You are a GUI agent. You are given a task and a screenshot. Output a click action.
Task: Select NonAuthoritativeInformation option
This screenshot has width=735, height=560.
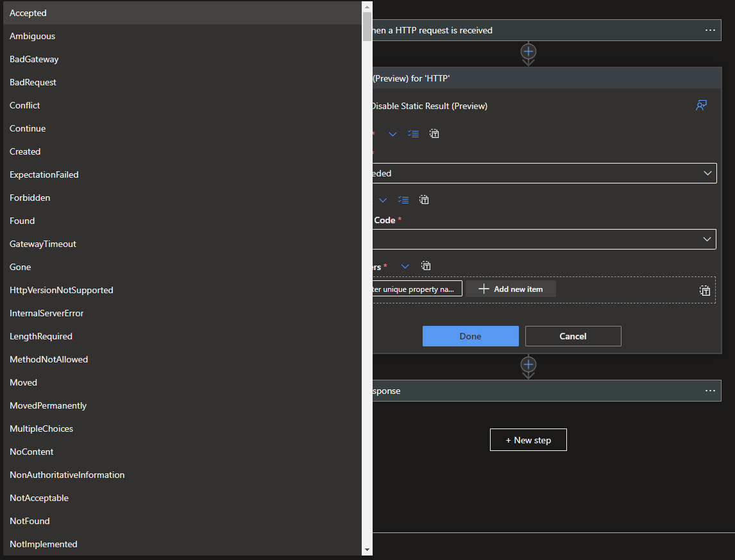click(182, 475)
